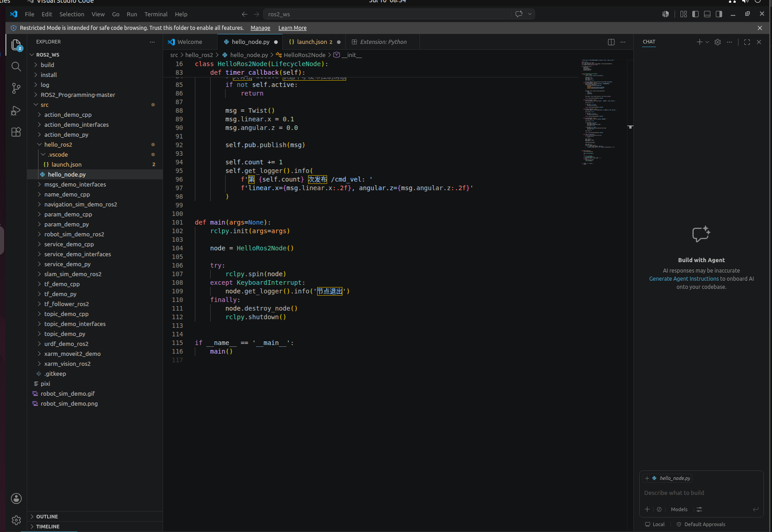Click Generate Agent Instructions link

684,279
